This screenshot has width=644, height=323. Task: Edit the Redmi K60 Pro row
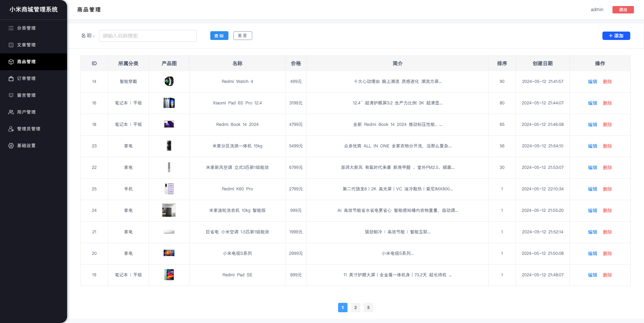pyautogui.click(x=593, y=189)
